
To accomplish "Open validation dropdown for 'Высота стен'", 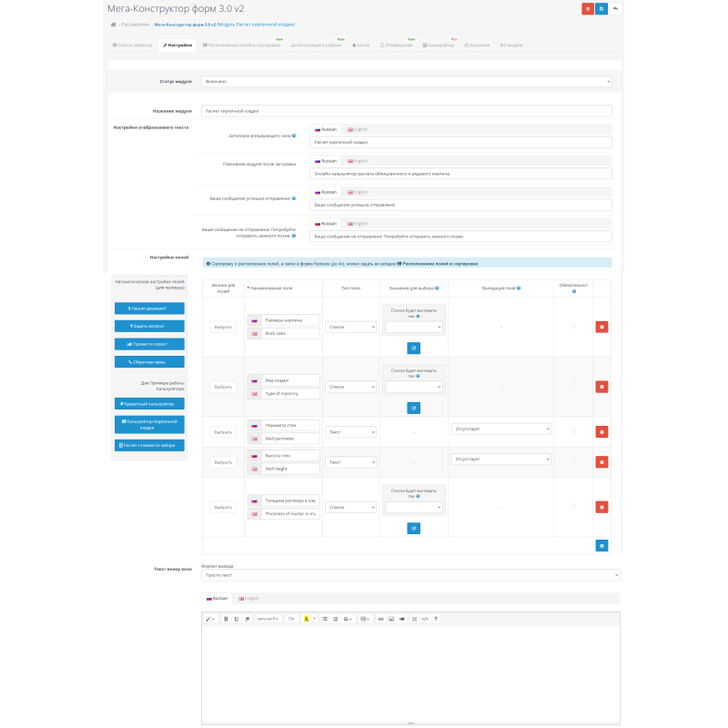I will click(x=501, y=460).
